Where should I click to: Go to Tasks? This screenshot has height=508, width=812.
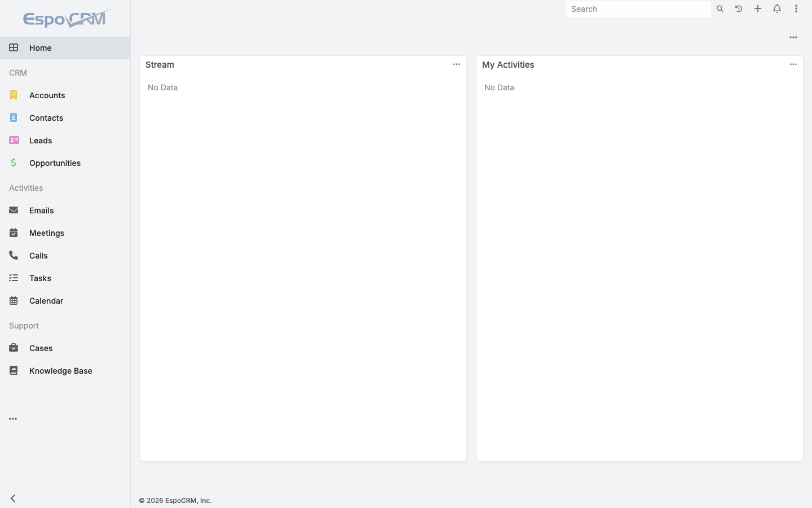(x=65, y=278)
